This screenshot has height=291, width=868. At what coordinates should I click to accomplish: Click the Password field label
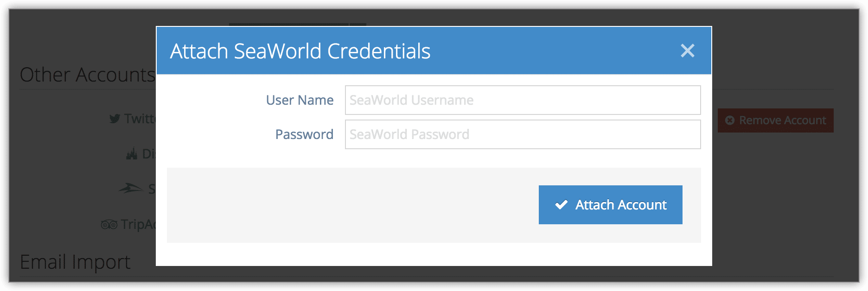click(304, 134)
